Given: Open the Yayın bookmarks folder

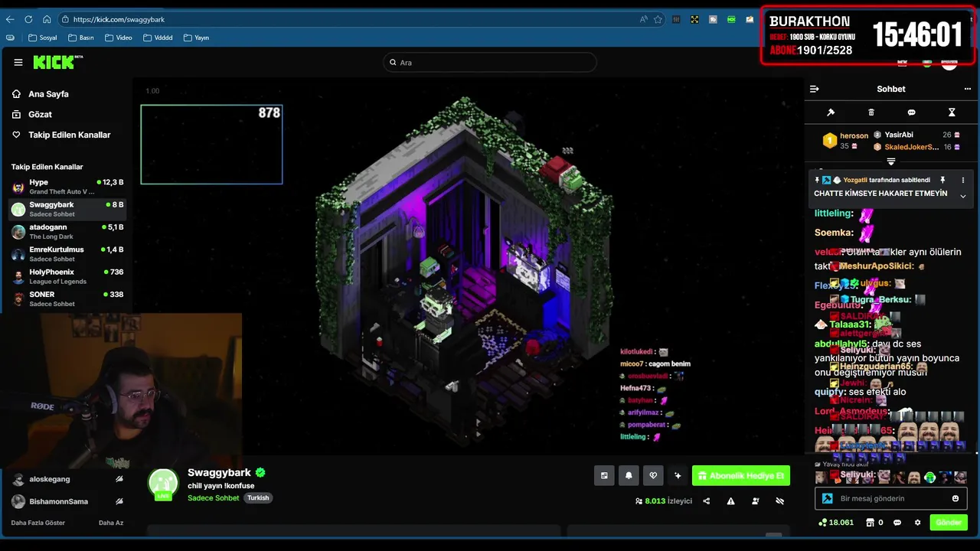Looking at the screenshot, I should tap(197, 37).
